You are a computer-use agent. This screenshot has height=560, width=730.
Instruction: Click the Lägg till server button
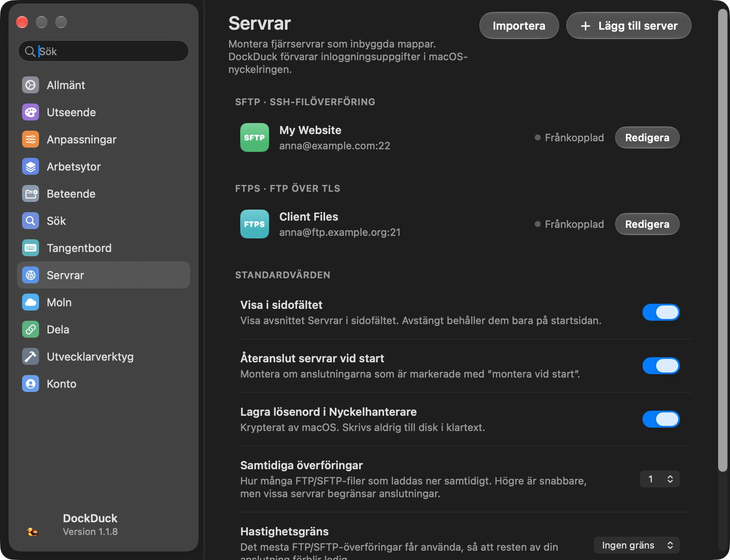[629, 25]
